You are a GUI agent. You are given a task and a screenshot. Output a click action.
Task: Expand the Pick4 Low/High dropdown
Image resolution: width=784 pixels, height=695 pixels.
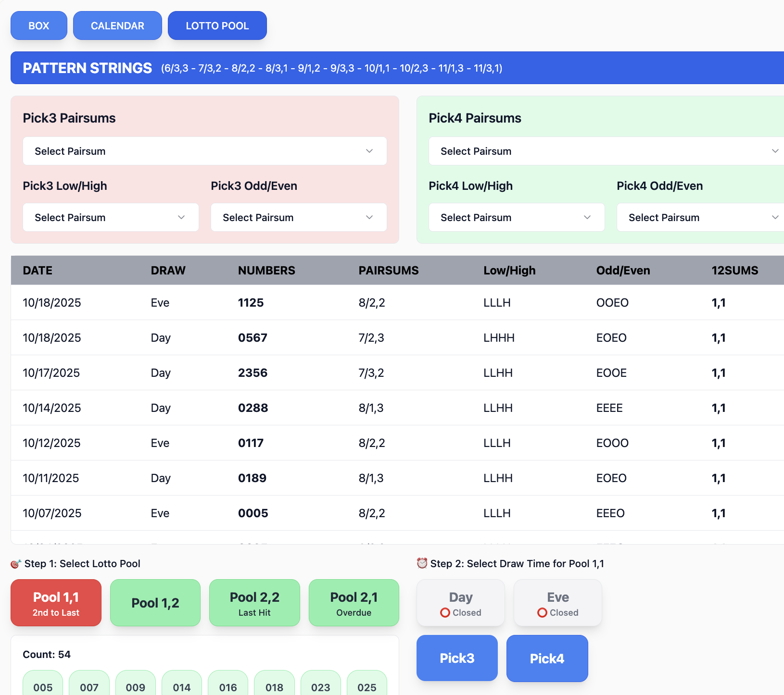[516, 217]
